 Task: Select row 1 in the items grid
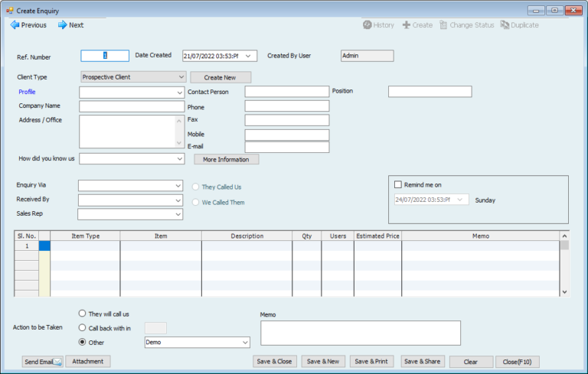tap(27, 246)
